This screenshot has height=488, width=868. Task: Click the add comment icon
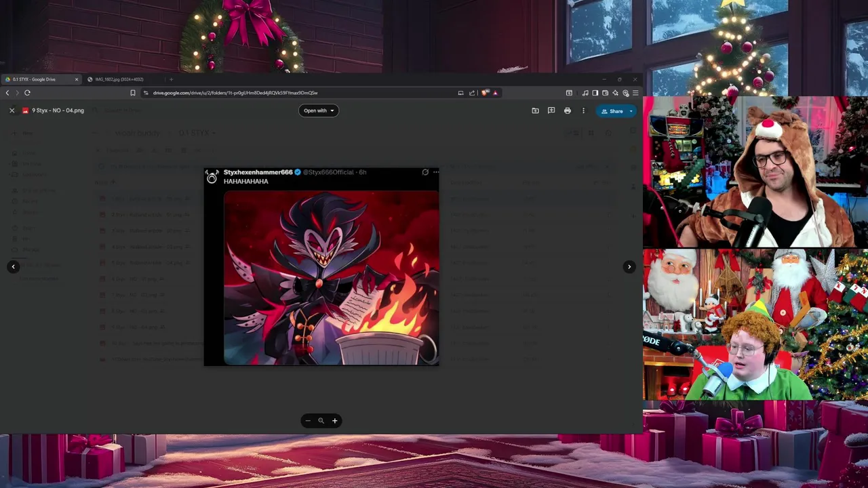click(x=551, y=110)
